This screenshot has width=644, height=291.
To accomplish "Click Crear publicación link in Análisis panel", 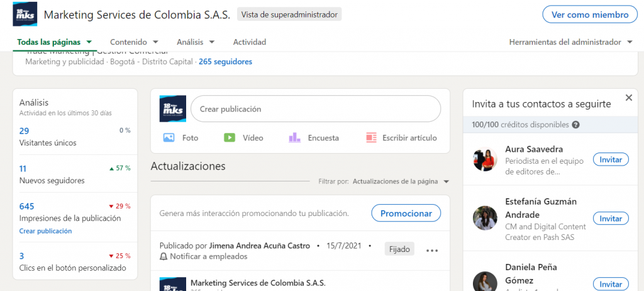I will click(45, 231).
